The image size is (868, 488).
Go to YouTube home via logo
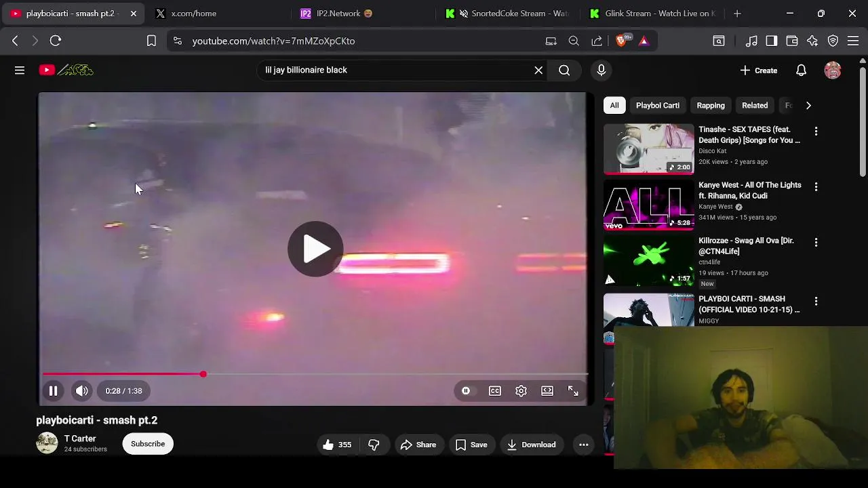pos(66,70)
